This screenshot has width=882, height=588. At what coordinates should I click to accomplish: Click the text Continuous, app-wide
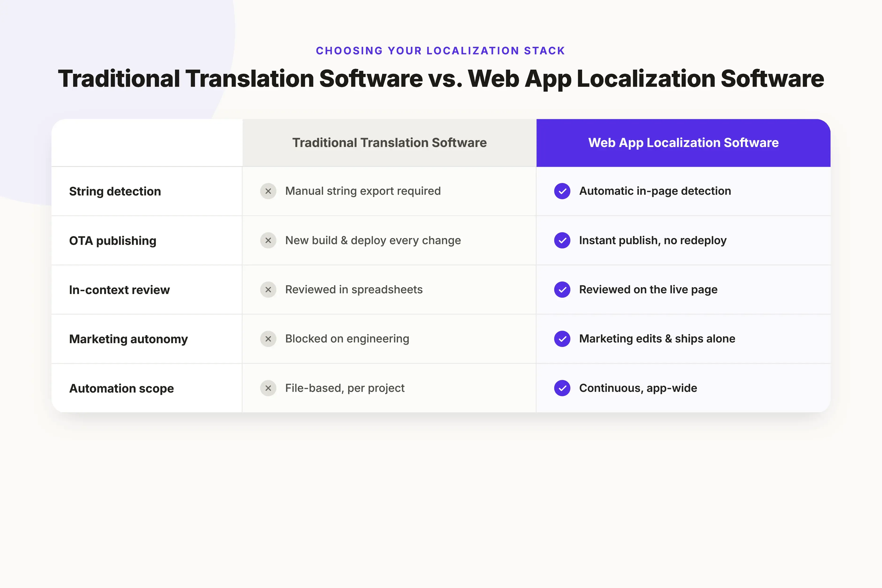638,388
